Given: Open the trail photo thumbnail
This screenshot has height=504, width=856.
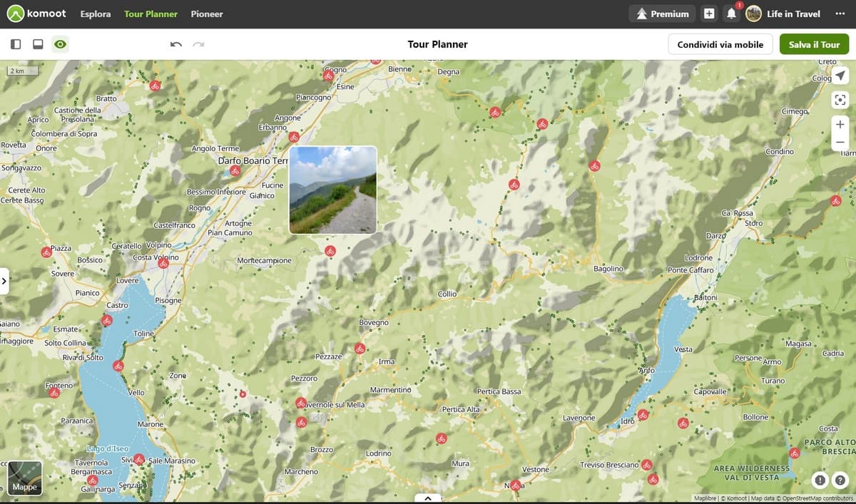Looking at the screenshot, I should click(332, 190).
